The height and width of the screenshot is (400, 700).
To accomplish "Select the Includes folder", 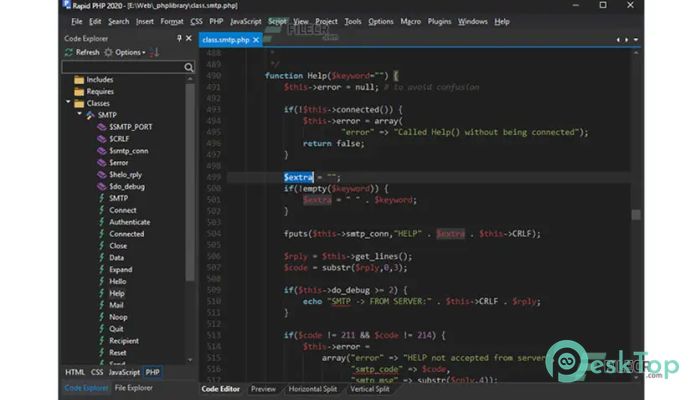I will pyautogui.click(x=79, y=79).
